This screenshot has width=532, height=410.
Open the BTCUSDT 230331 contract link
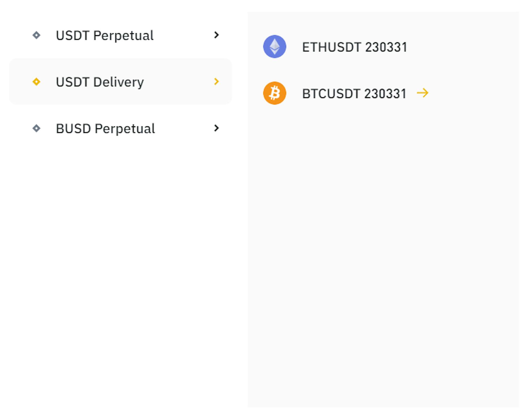354,94
